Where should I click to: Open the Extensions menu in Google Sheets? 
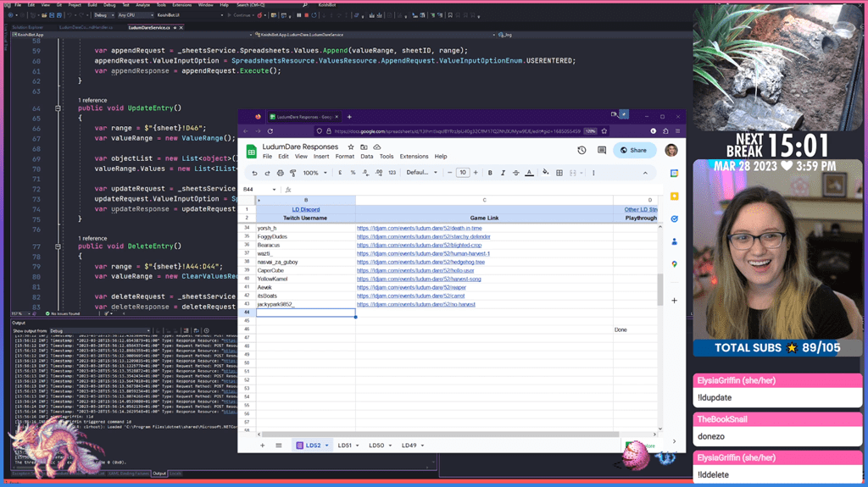point(414,157)
